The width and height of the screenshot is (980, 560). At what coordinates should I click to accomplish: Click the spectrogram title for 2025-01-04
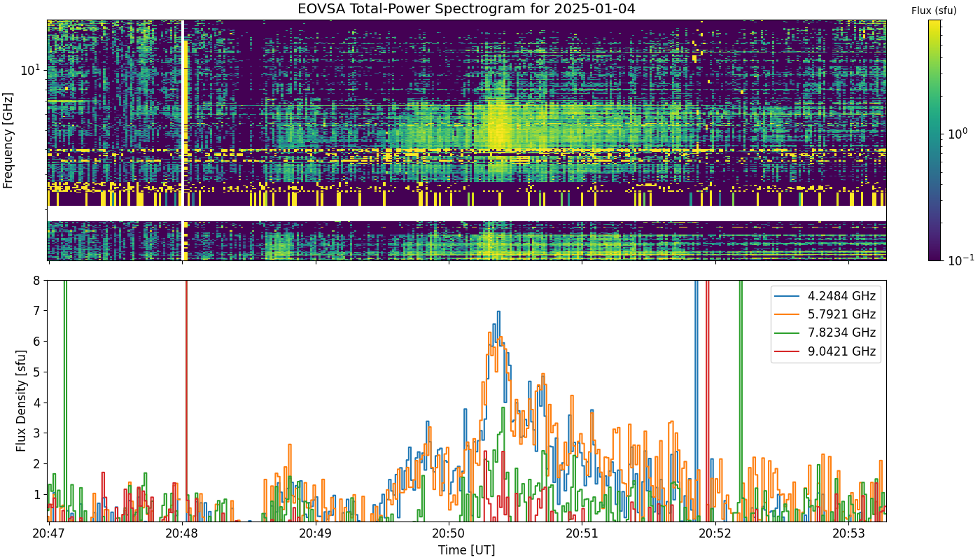(466, 9)
